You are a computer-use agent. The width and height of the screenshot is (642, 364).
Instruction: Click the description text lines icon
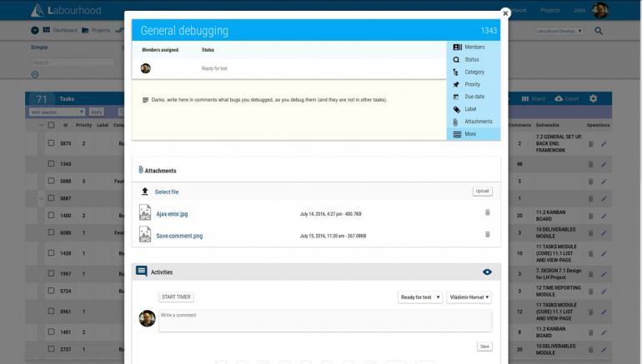[145, 100]
